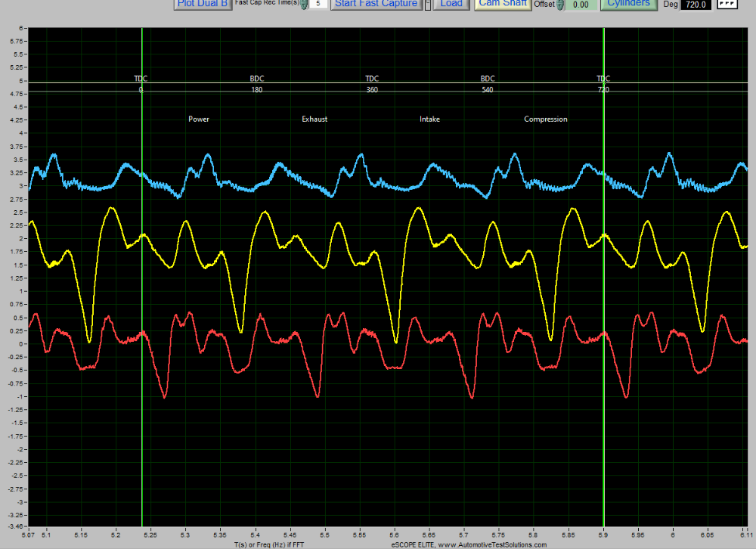Select the Deg 720.0 value box

(x=696, y=5)
